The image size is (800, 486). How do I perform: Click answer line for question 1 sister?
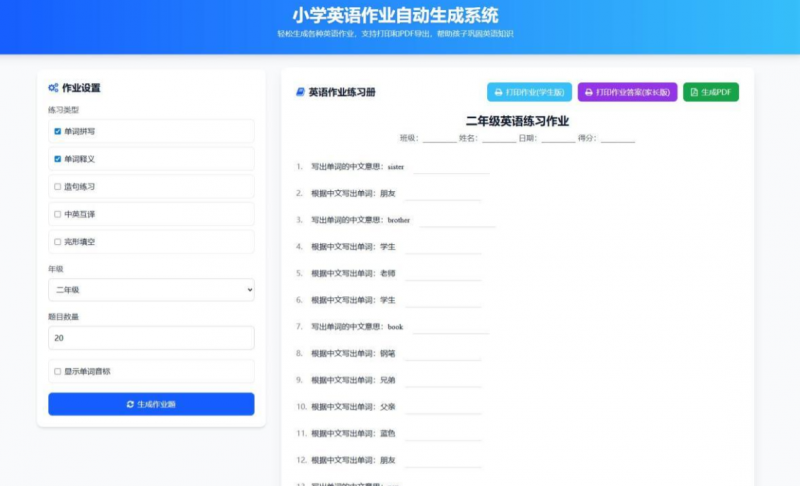click(x=451, y=167)
